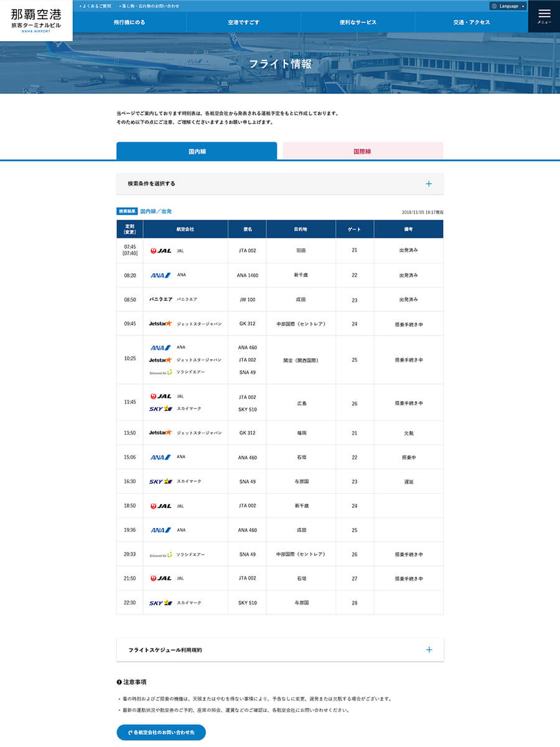Click Skymark logo in 22:30 flight row

tap(161, 603)
